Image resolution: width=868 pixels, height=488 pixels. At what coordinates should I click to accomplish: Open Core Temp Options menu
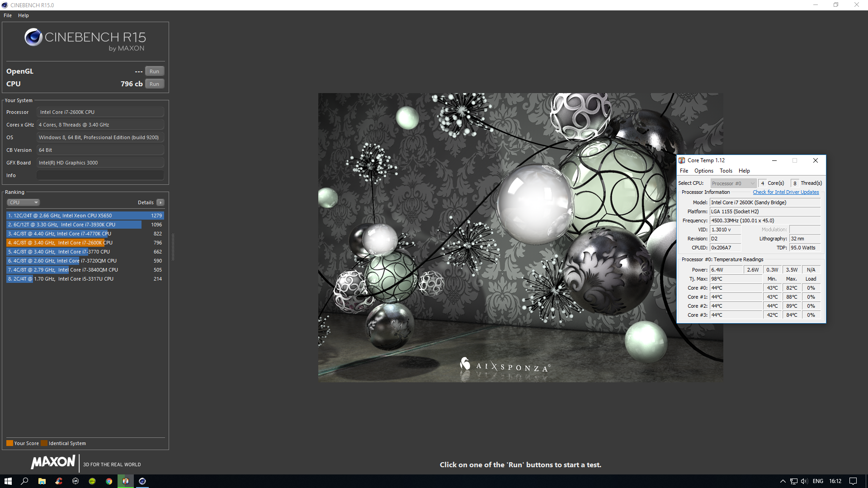coord(704,171)
